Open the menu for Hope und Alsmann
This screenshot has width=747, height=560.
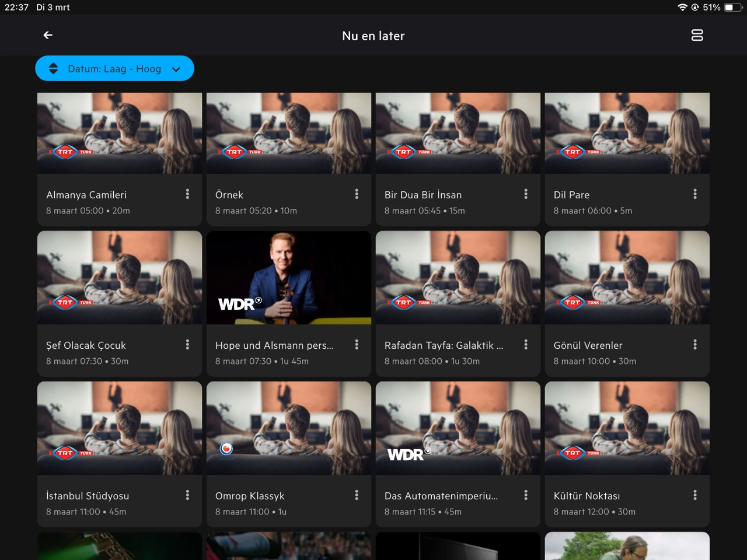click(x=357, y=345)
